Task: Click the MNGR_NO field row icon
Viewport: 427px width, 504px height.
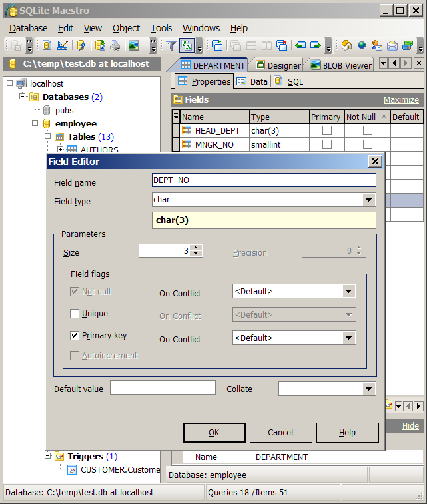Action: coord(187,144)
